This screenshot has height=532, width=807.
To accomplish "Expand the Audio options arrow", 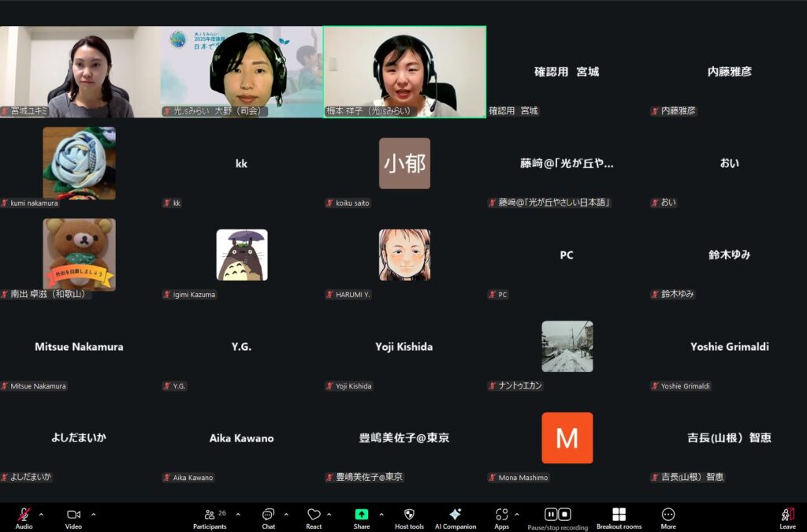I will 41,515.
